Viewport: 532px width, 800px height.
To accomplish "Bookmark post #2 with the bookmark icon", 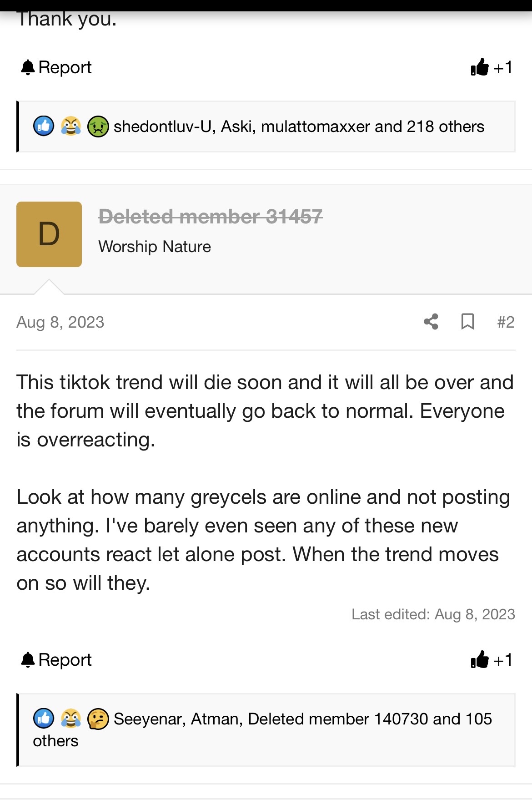I will [x=467, y=322].
